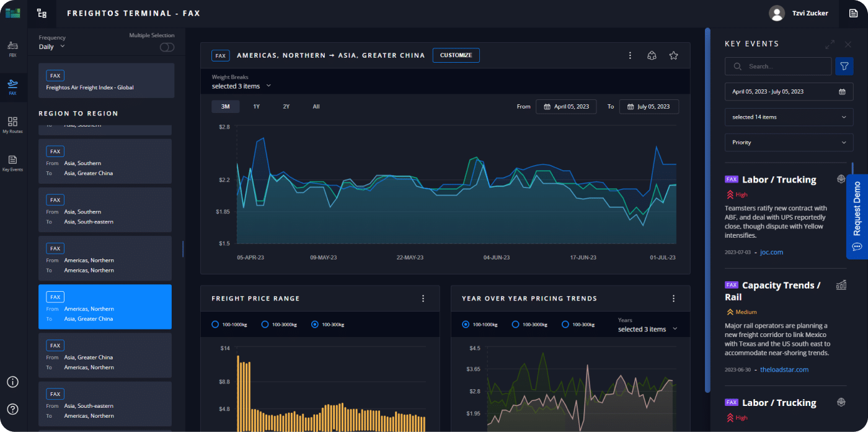Open My Routes in the sidebar
The width and height of the screenshot is (868, 432).
tap(12, 124)
